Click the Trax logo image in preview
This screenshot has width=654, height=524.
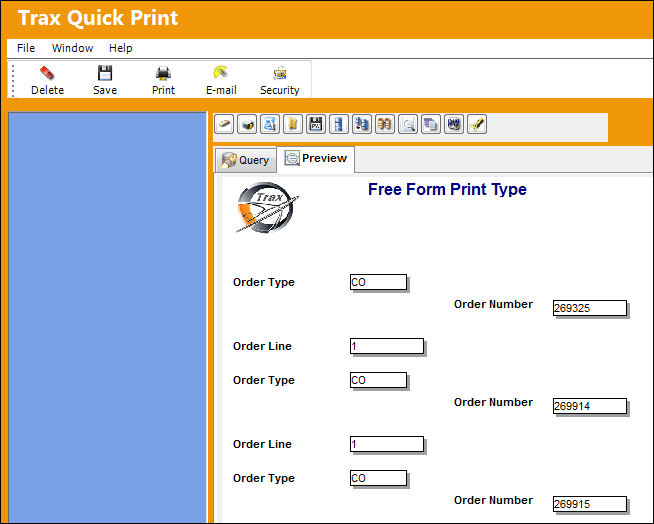(x=267, y=207)
